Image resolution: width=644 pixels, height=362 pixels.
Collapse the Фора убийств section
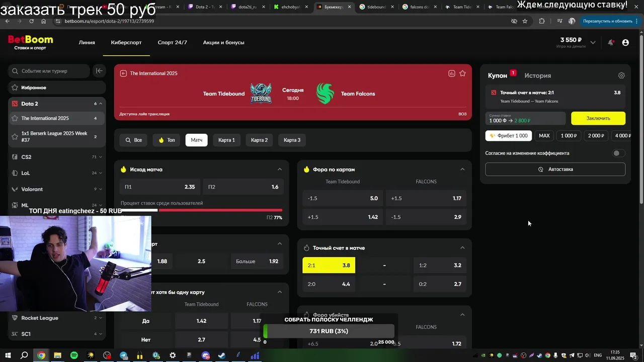462,315
